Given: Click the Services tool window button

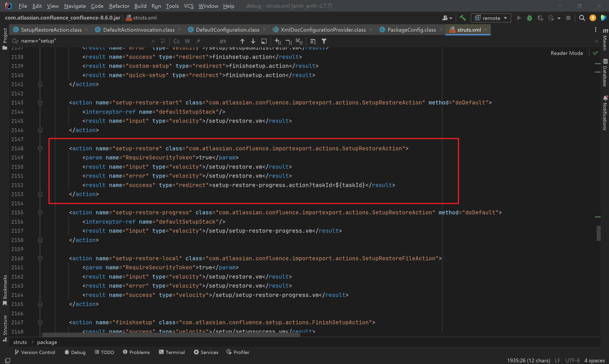Looking at the screenshot, I should pyautogui.click(x=206, y=352).
